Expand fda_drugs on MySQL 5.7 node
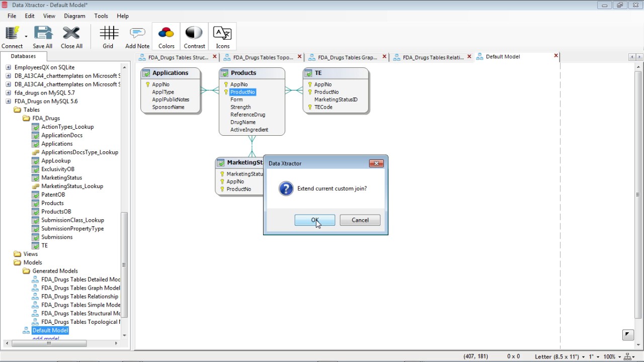The width and height of the screenshot is (644, 362). point(8,93)
